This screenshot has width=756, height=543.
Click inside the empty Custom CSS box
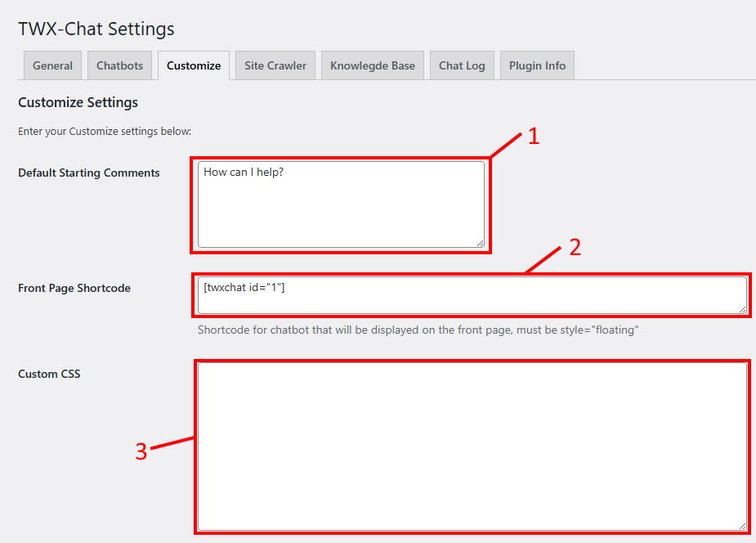pos(472,447)
